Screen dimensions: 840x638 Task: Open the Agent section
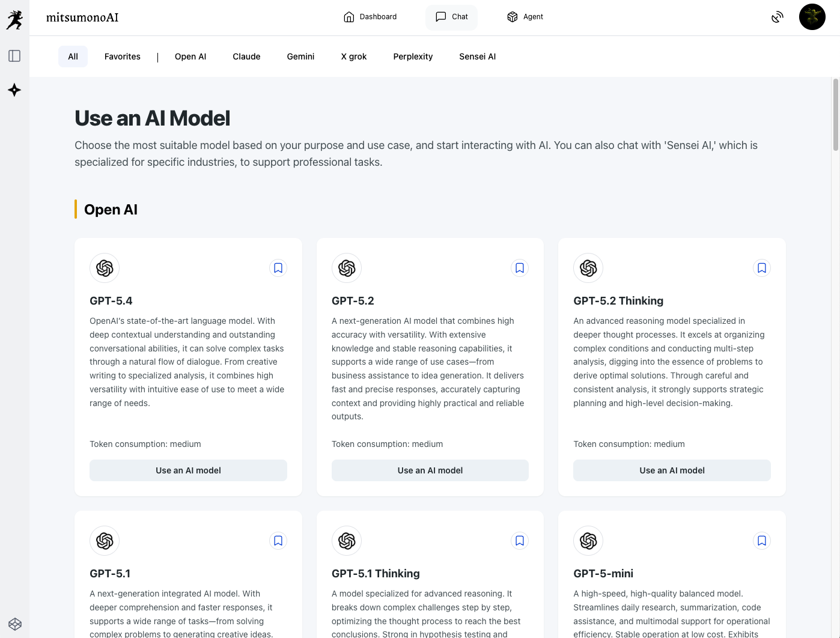click(x=525, y=17)
